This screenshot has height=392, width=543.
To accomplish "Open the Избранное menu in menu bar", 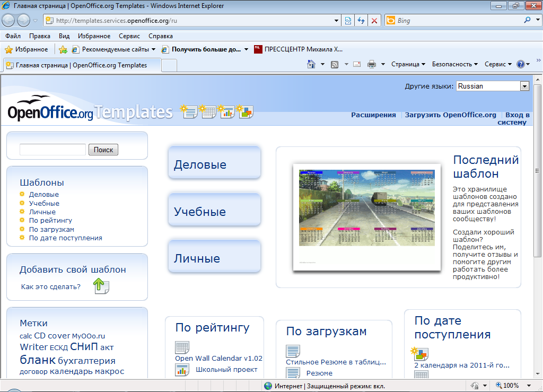I will tap(94, 36).
